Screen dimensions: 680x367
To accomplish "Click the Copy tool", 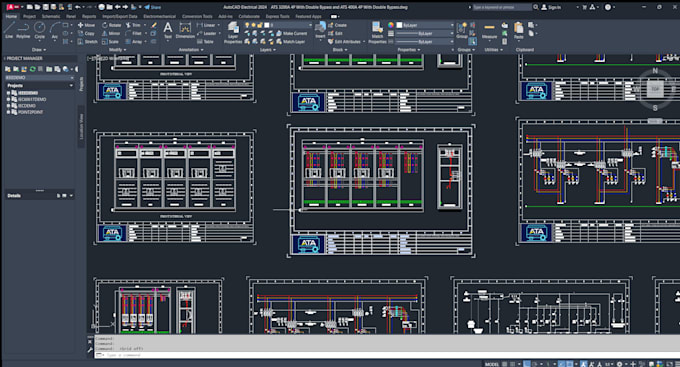I will click(x=86, y=33).
